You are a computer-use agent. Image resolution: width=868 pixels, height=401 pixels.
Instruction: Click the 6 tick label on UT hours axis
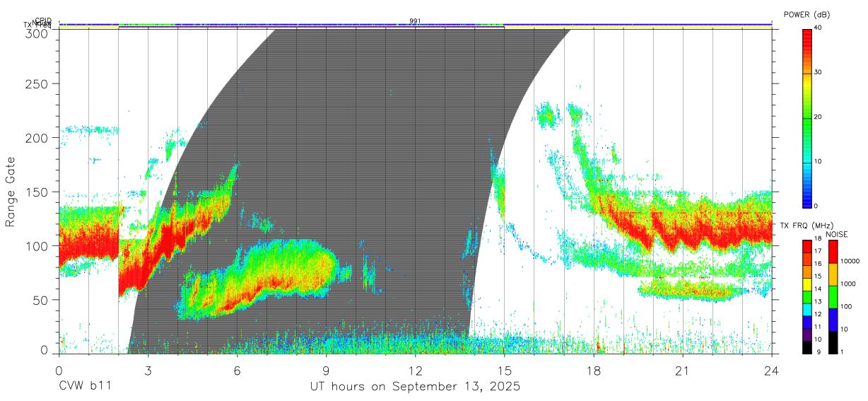pos(237,371)
